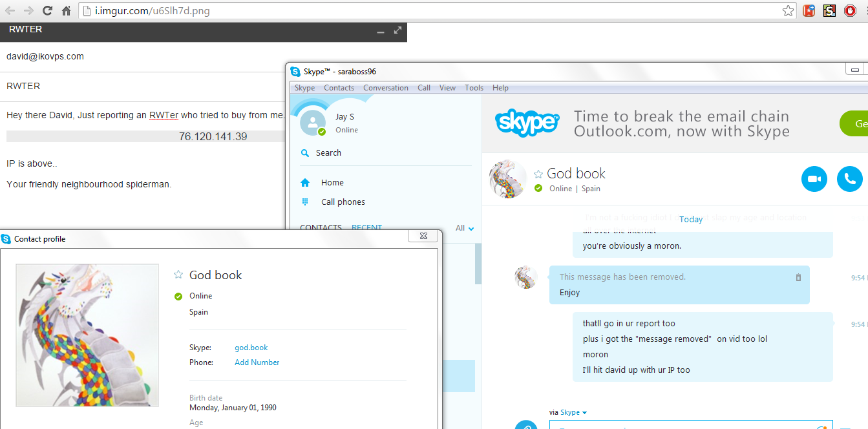Favorite God book with the conversation star

[x=538, y=174]
